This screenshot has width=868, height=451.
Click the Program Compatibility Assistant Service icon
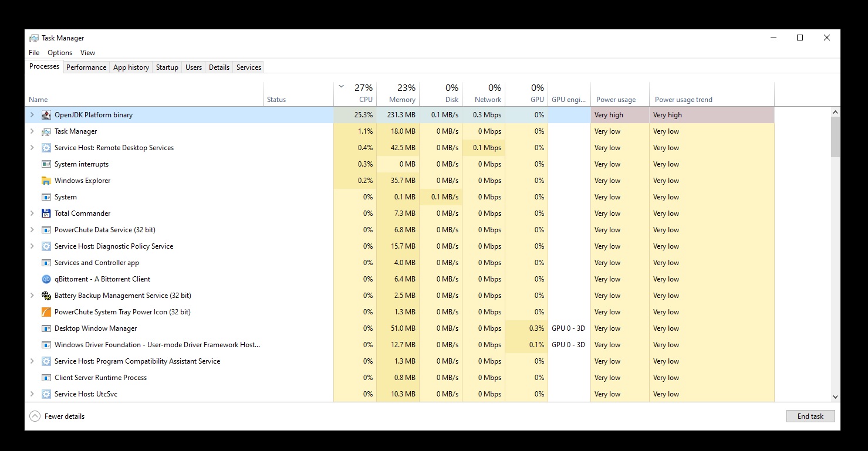click(46, 361)
